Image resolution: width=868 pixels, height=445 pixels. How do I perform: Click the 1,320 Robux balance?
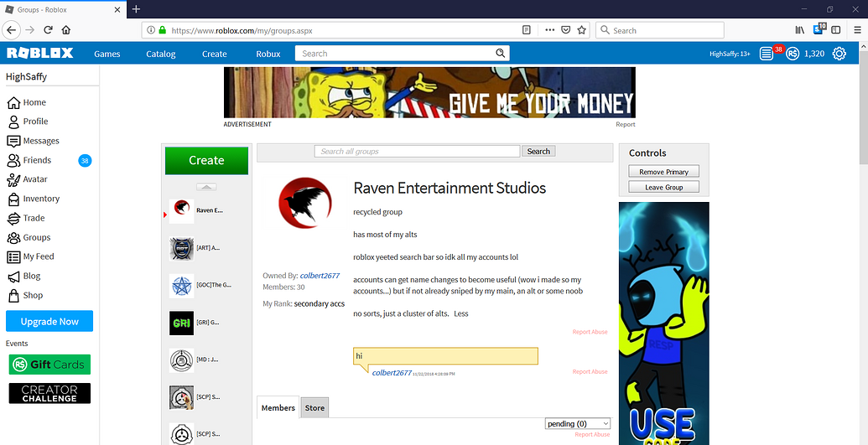[814, 54]
